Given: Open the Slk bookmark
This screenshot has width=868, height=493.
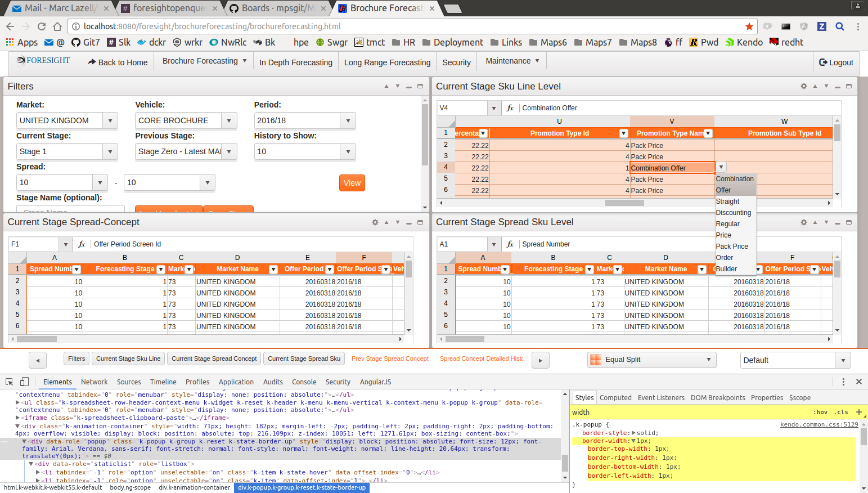Looking at the screenshot, I should click(119, 42).
